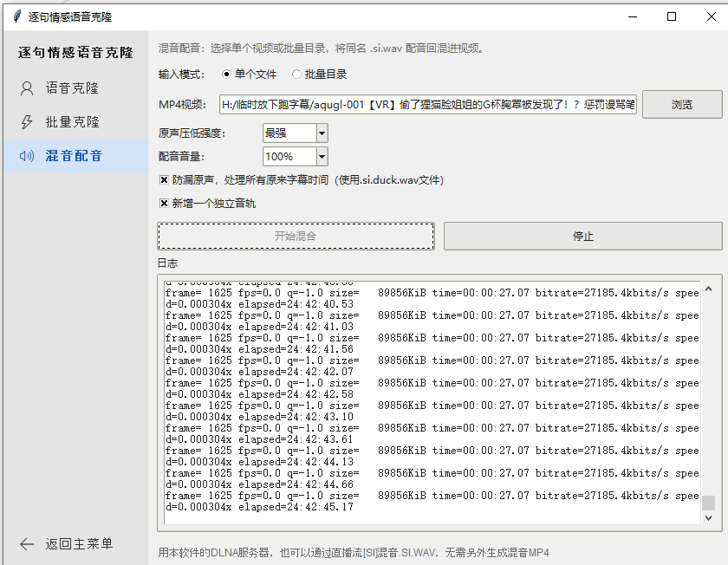The width and height of the screenshot is (728, 565).
Task: Click the feather app icon in title bar
Action: (x=17, y=16)
